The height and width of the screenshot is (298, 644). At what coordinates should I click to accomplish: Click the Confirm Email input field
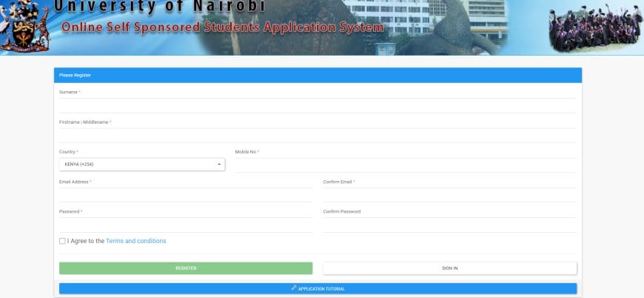point(450,195)
